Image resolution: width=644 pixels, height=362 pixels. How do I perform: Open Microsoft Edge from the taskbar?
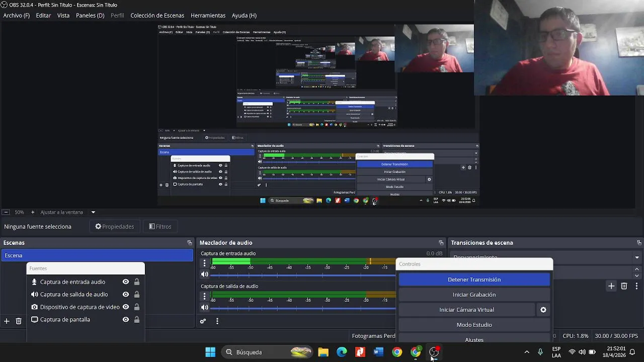(x=342, y=352)
